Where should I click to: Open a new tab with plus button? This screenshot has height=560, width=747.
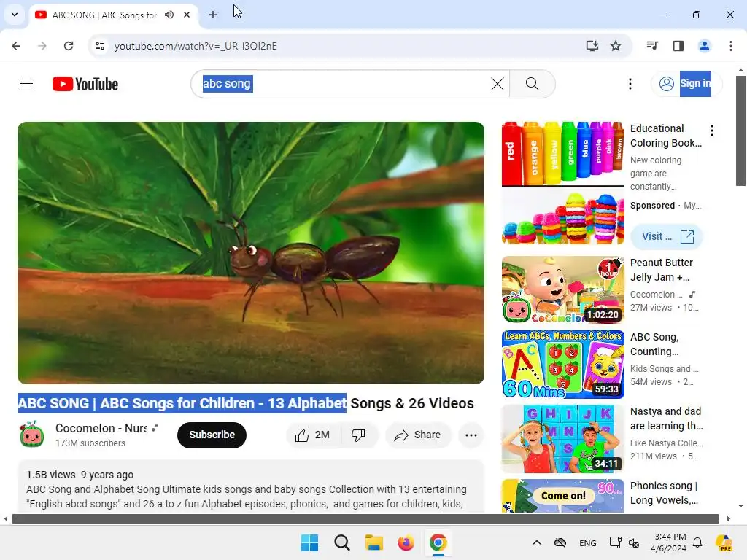click(213, 15)
